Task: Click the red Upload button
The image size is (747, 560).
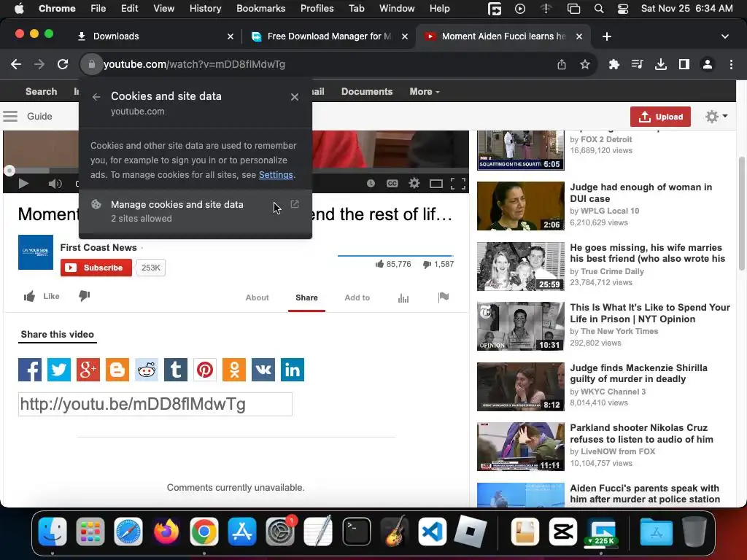Action: click(x=660, y=117)
